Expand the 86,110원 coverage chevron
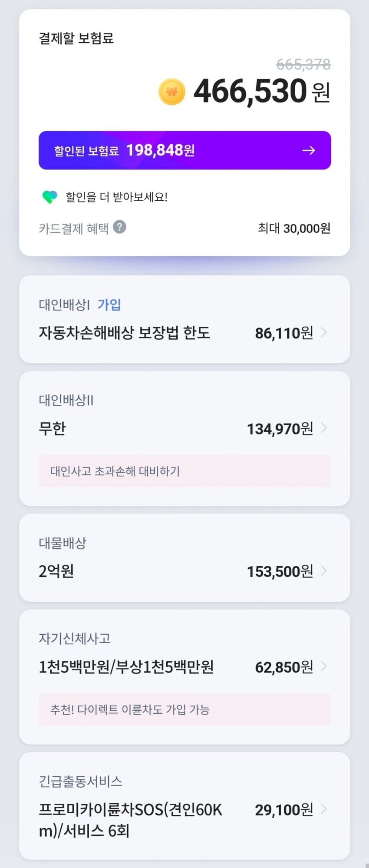 pos(324,333)
